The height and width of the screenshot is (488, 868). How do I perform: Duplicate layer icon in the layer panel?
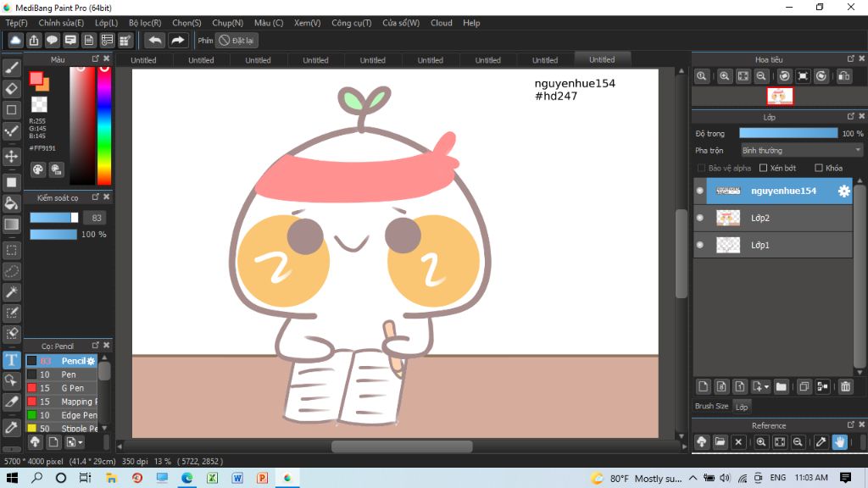(x=804, y=386)
